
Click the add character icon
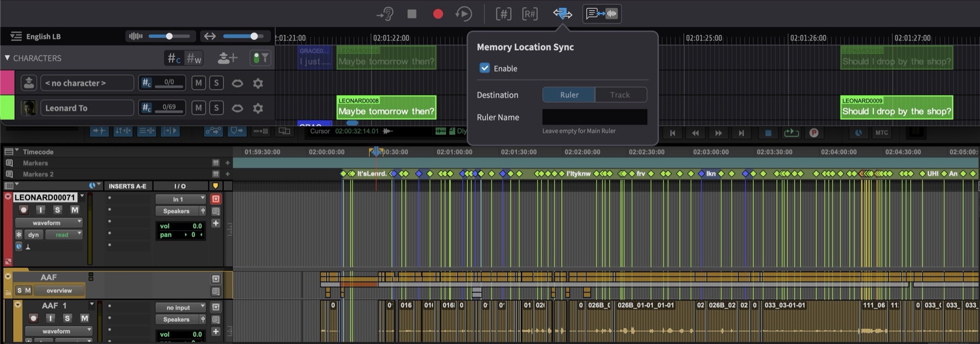tap(228, 58)
